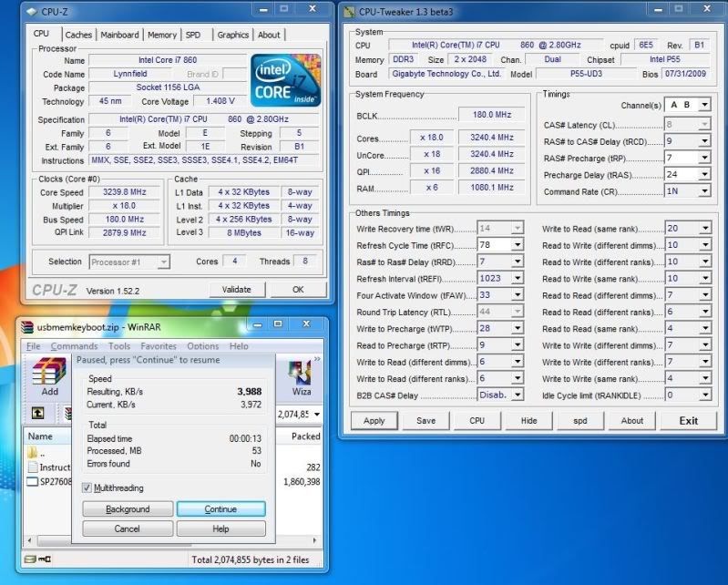Viewport: 728px width, 585px height.
Task: Click the key icon in WinRAR status bar
Action: pos(45,559)
